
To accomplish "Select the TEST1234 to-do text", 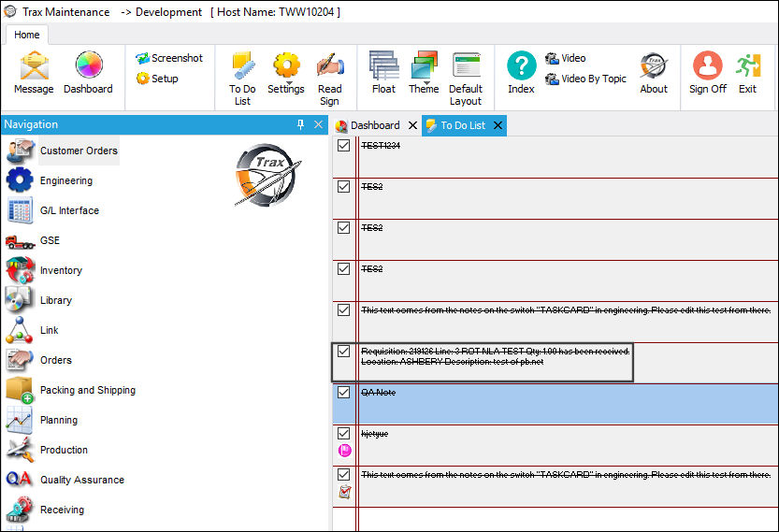I will [x=381, y=146].
